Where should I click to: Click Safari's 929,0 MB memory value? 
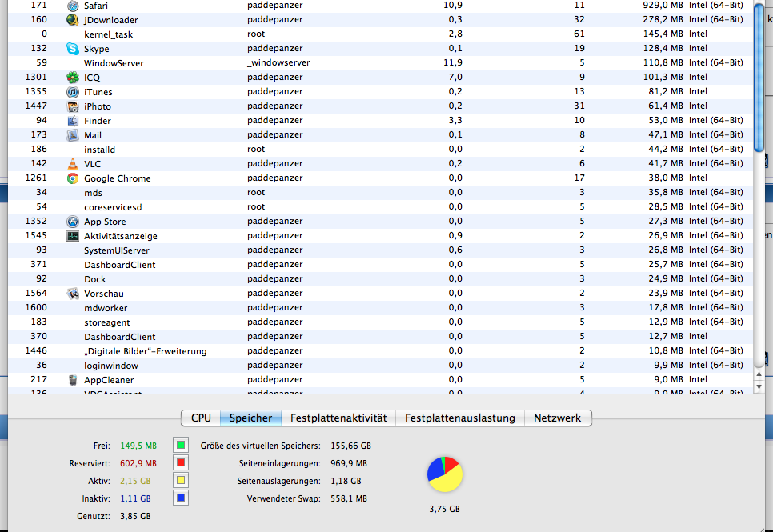[x=663, y=5]
